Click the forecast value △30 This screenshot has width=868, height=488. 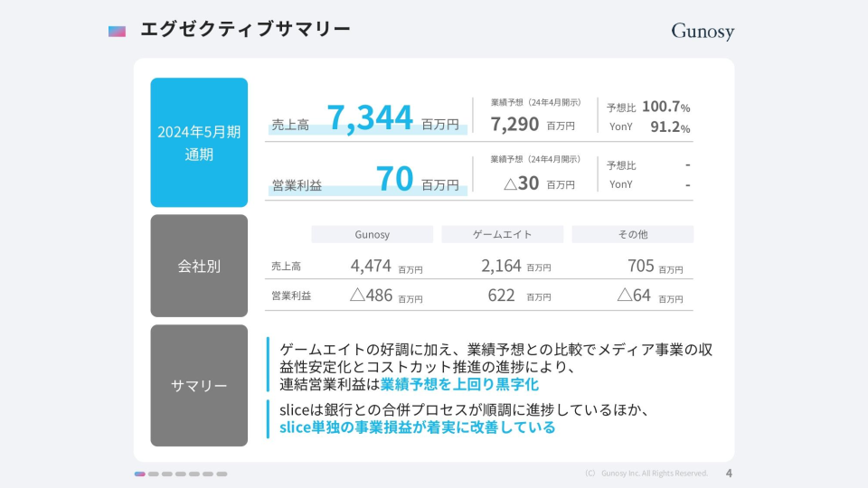tap(522, 183)
